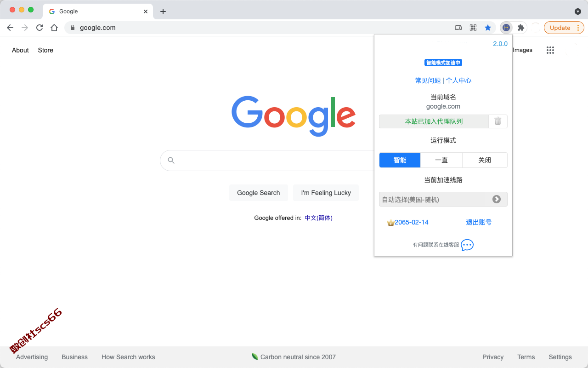
Task: Click the QR code icon in the address bar
Action: [x=473, y=28]
